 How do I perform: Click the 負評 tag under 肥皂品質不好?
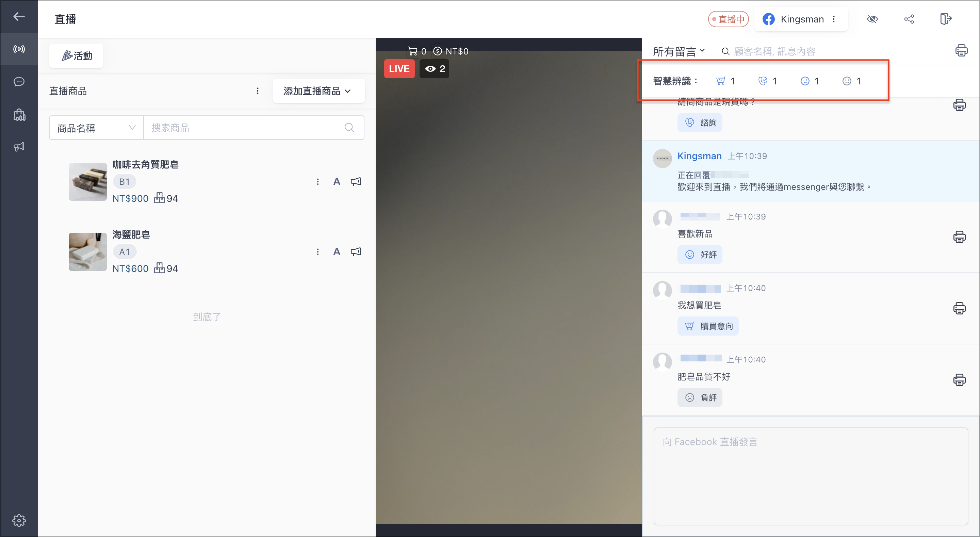click(700, 398)
